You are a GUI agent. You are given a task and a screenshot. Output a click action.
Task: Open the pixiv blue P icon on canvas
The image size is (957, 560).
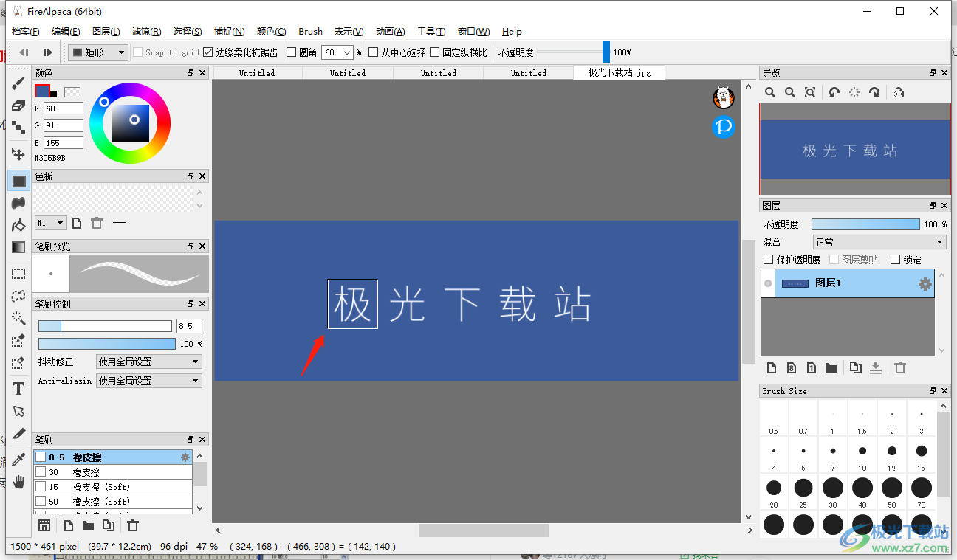[724, 127]
